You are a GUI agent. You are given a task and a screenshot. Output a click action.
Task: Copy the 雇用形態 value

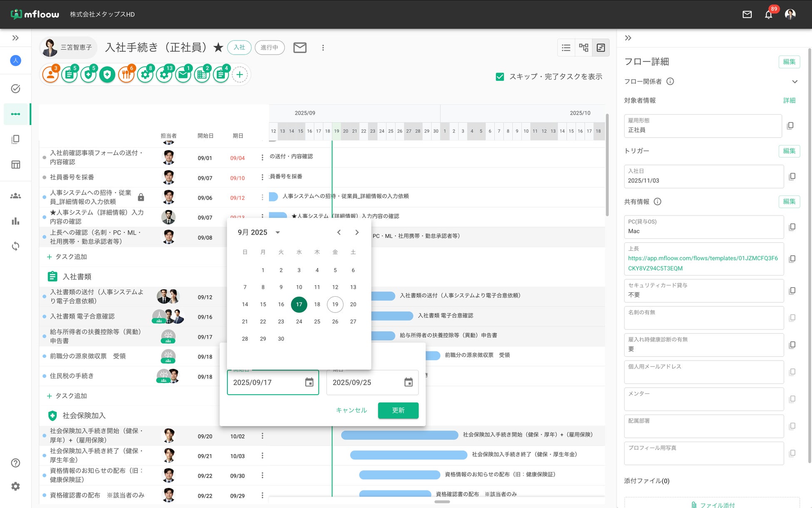click(790, 126)
